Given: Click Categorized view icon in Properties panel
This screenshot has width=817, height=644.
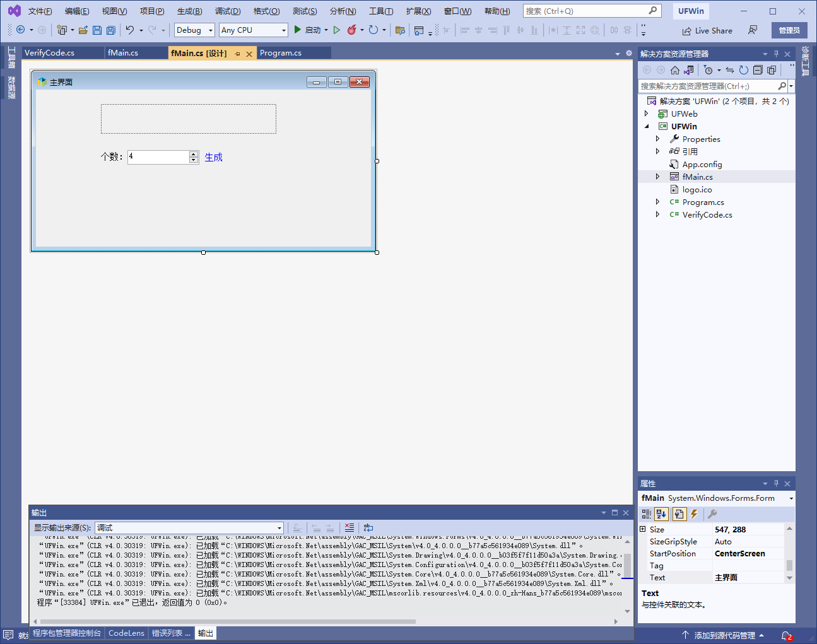Looking at the screenshot, I should [647, 514].
